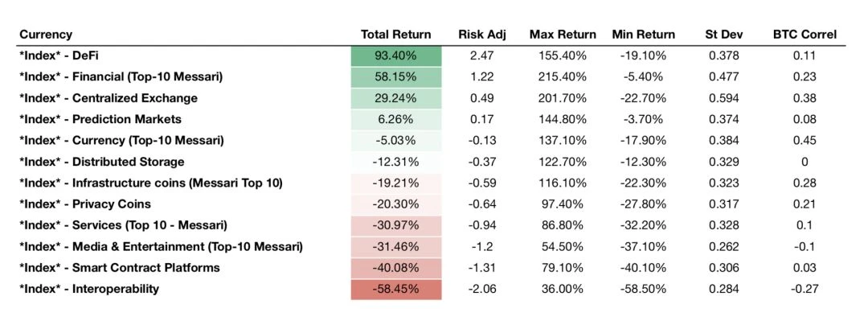
Task: Select the Min Return column header
Action: pyautogui.click(x=643, y=35)
